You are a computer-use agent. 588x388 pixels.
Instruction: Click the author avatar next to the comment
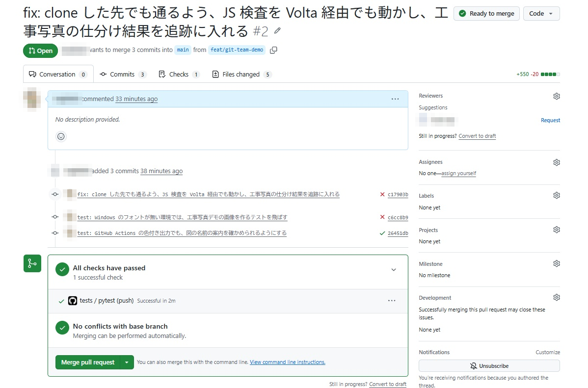tap(32, 99)
